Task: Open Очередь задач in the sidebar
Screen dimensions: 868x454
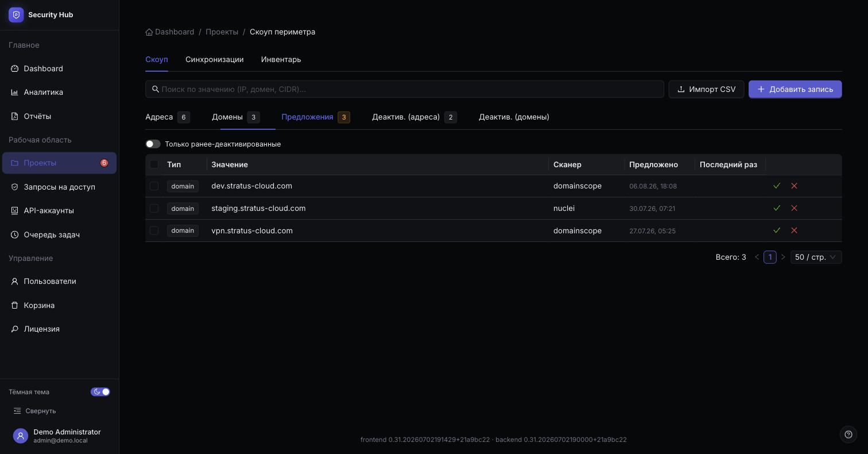Action: pyautogui.click(x=60, y=234)
